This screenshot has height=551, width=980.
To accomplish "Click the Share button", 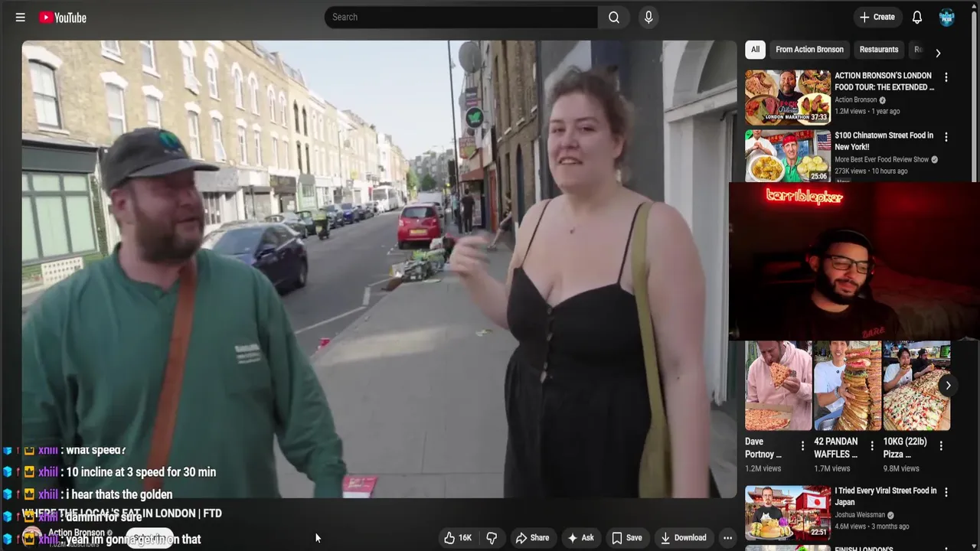I will point(532,538).
